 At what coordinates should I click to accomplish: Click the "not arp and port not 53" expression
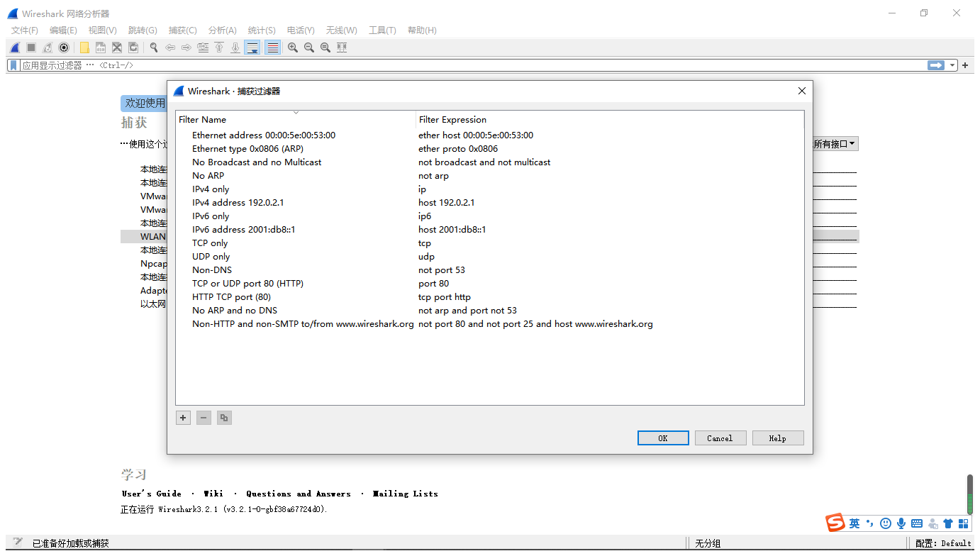pos(467,311)
